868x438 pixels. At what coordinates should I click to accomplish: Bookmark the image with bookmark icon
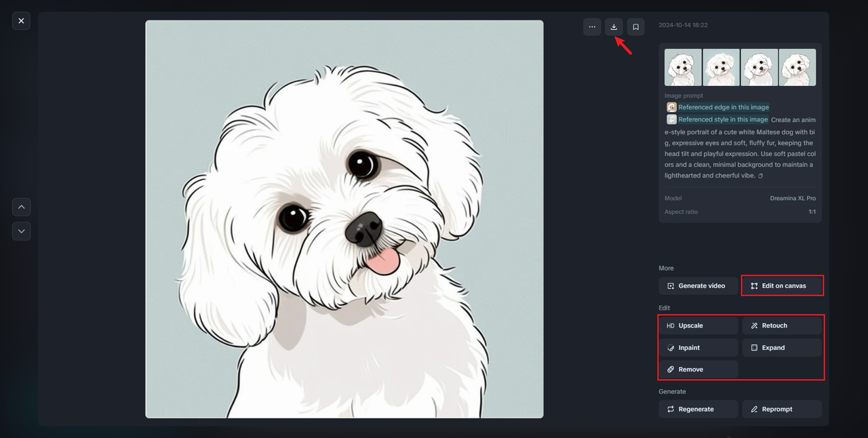point(635,27)
